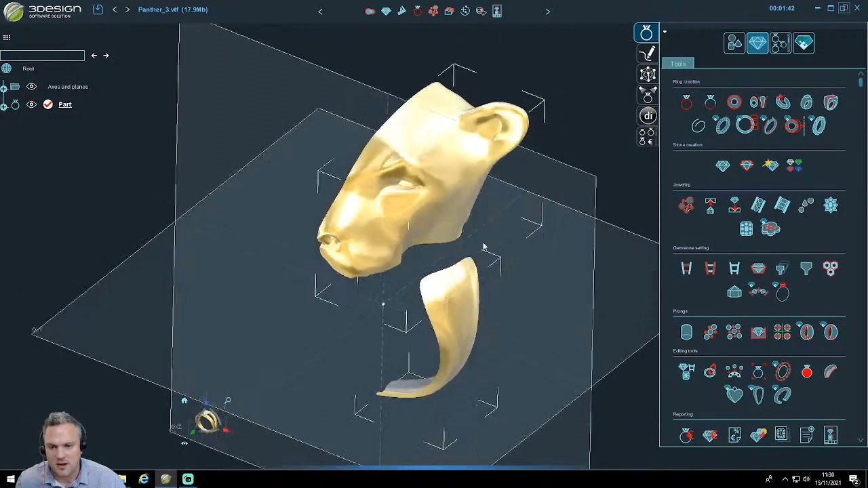Switch to the Tools tab

(x=678, y=64)
